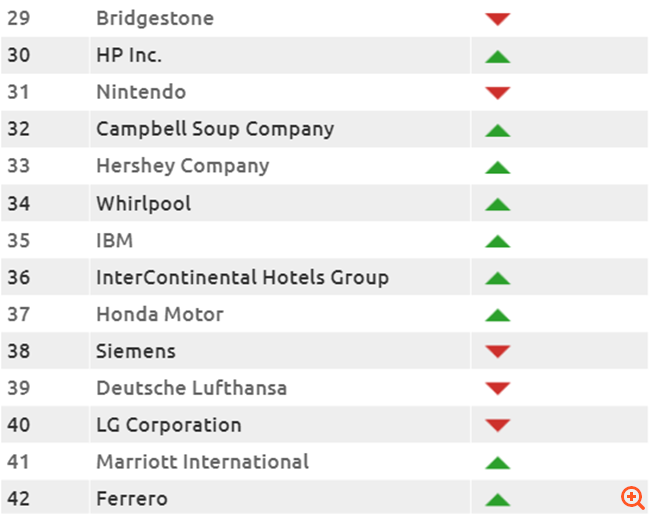Click LG Corporation's red down arrow
The image size is (650, 515).
pyautogui.click(x=497, y=426)
